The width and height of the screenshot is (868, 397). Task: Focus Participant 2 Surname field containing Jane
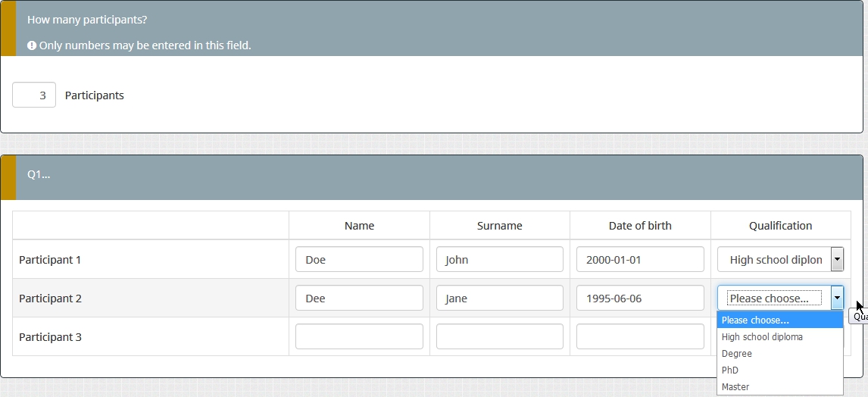click(x=499, y=299)
